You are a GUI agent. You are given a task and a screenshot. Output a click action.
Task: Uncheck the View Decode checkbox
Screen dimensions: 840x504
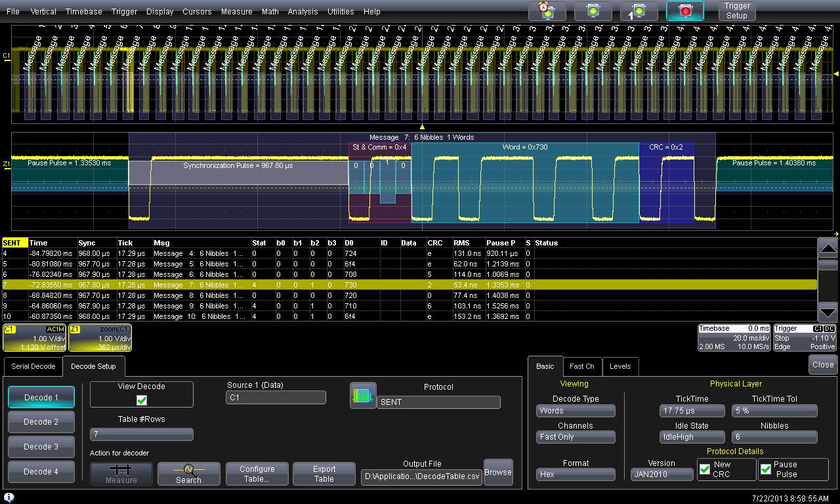click(142, 400)
